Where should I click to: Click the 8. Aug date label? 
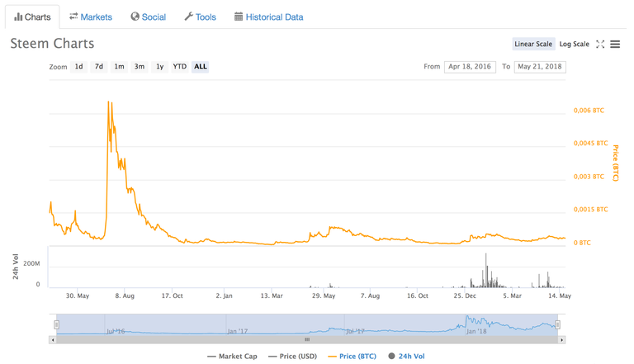click(125, 296)
